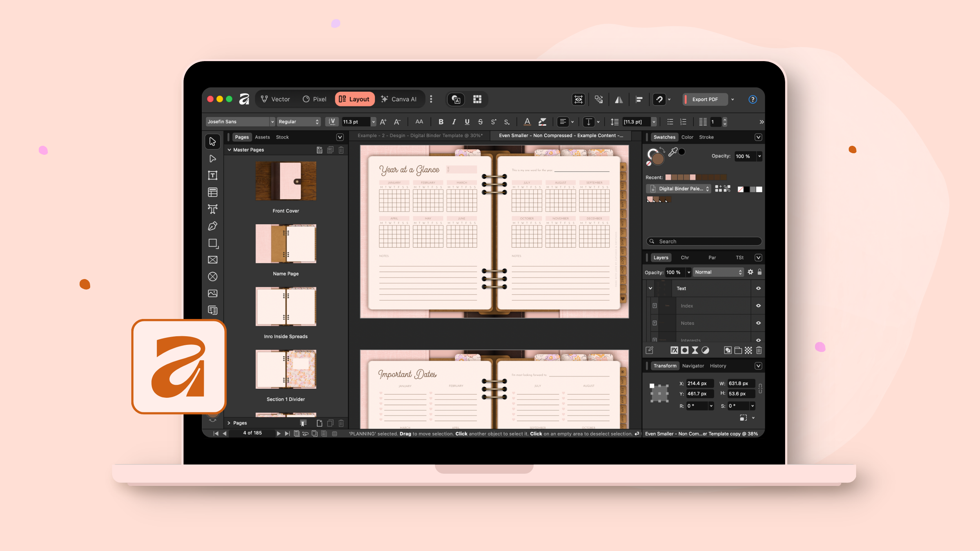Screen dimensions: 980x551
Task: Open the 11.3 pt font size dropdown
Action: click(x=373, y=122)
